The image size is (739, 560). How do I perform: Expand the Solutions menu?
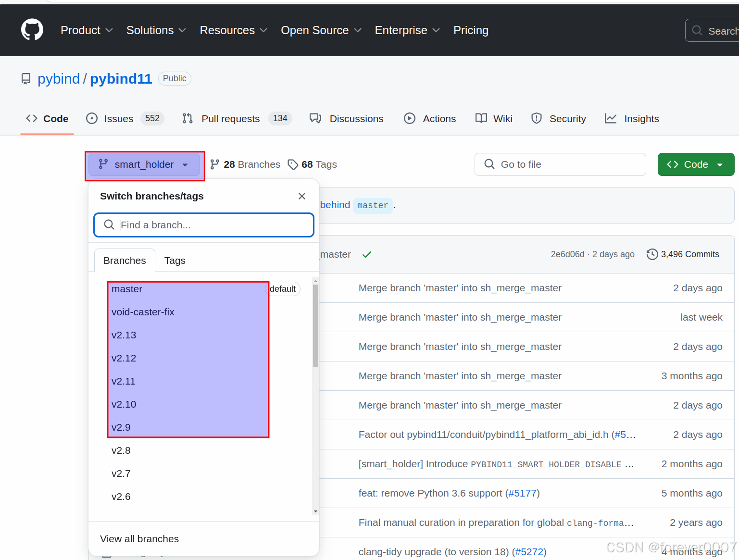tap(156, 30)
